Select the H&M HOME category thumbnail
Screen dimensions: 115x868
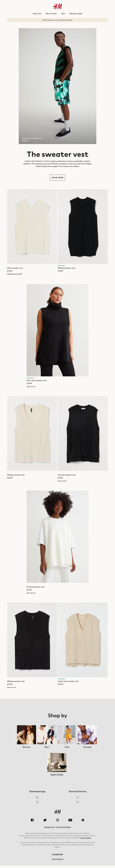[57, 762]
